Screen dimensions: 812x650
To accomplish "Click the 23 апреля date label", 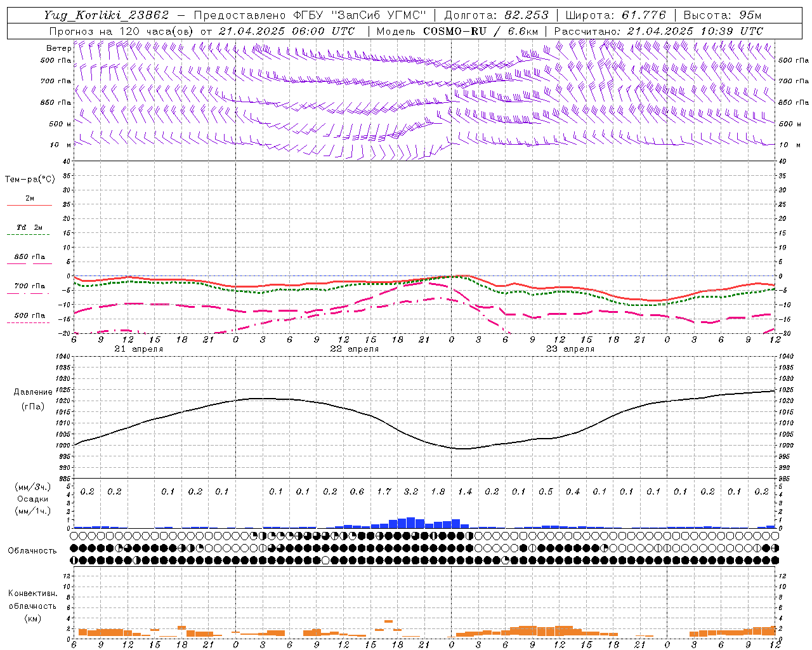I will 570,349.
